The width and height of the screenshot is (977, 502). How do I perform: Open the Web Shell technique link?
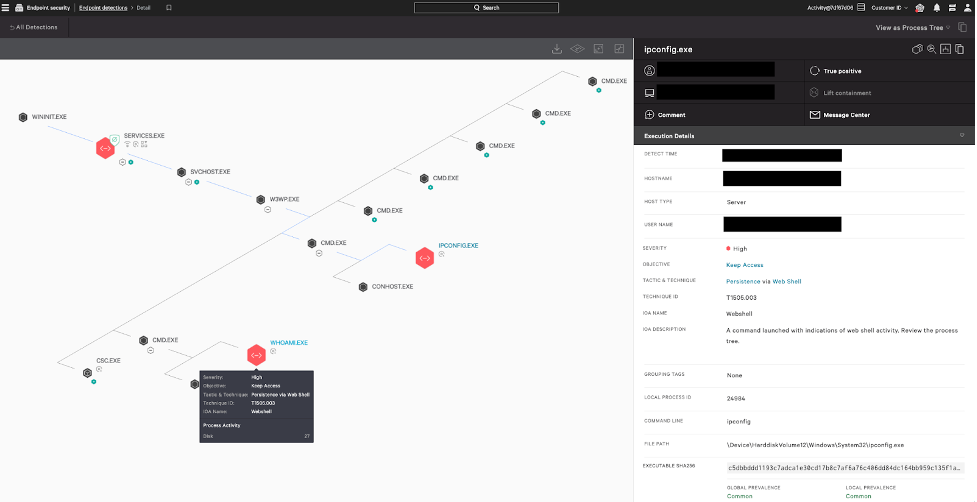(x=787, y=282)
